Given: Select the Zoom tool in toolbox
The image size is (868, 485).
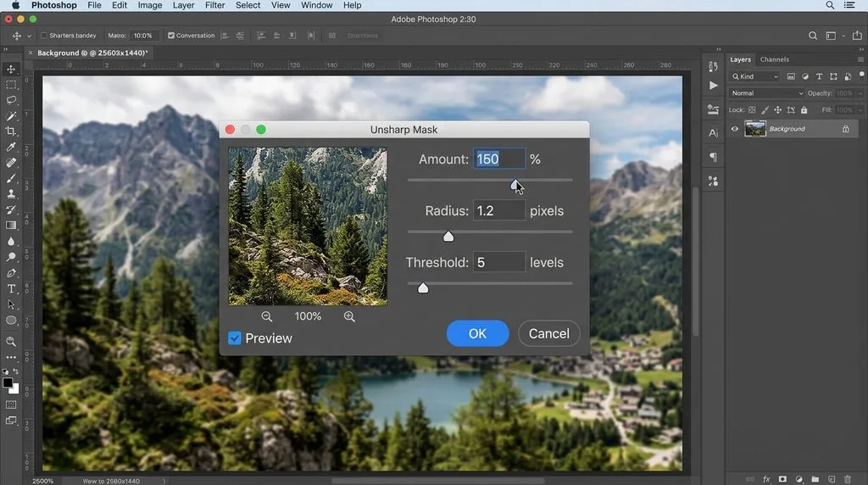Looking at the screenshot, I should [11, 342].
